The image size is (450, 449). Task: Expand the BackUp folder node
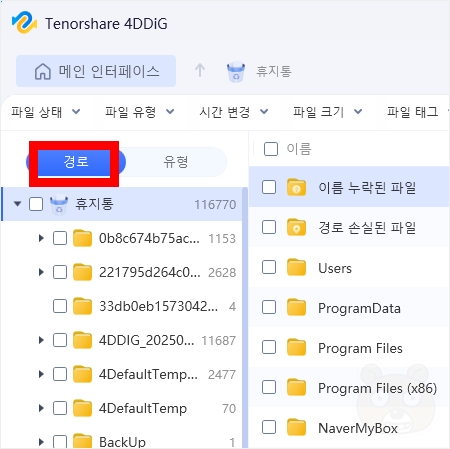41,442
